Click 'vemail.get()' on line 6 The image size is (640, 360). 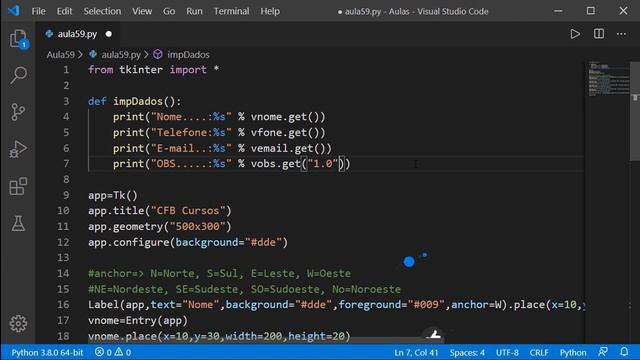pos(288,148)
